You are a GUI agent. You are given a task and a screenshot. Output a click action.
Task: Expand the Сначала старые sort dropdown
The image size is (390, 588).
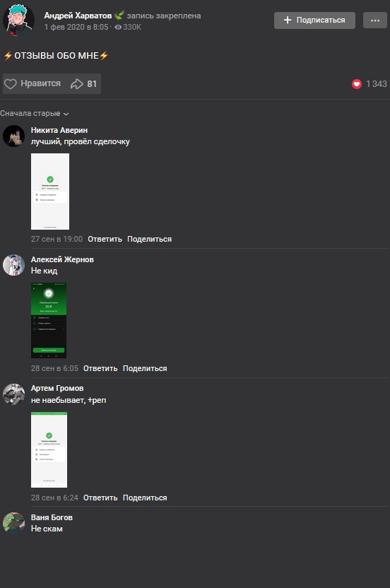(x=34, y=113)
